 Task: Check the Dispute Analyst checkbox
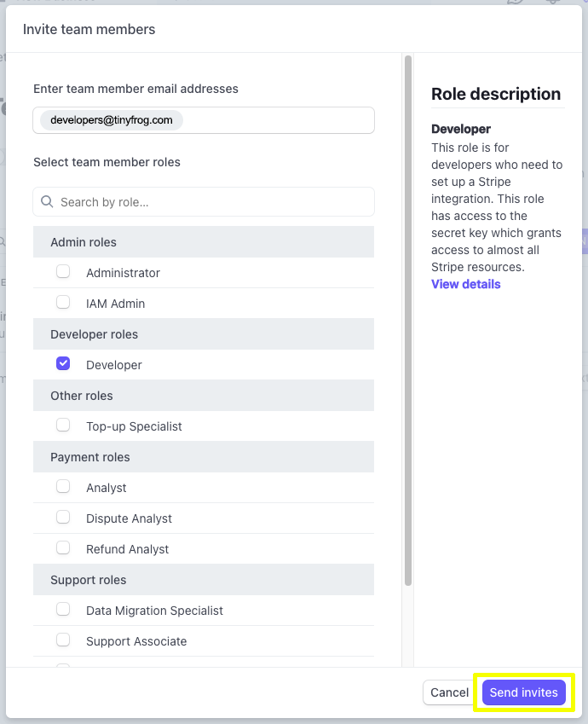(63, 518)
